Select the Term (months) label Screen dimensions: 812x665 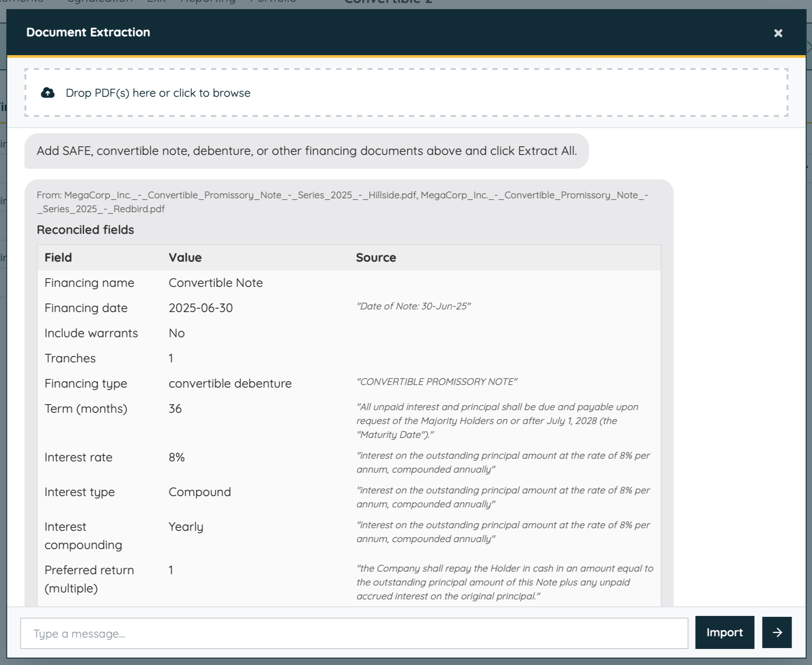pyautogui.click(x=86, y=408)
